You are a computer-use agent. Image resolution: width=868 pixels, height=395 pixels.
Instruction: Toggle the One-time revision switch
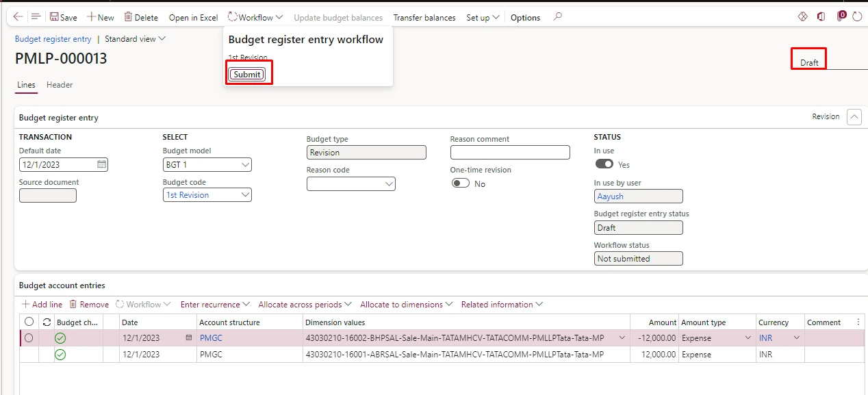461,183
